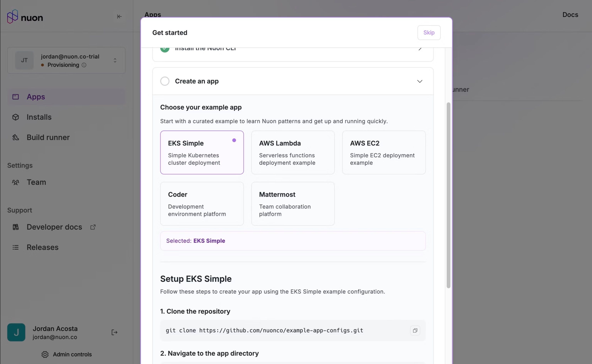Go to the Releases menu item
592x364 pixels.
[42, 247]
